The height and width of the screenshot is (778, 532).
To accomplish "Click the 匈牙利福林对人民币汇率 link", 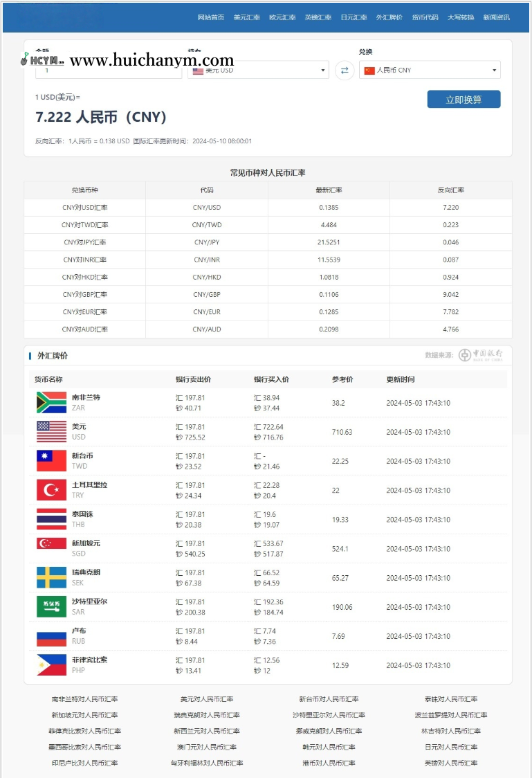I will pyautogui.click(x=207, y=763).
